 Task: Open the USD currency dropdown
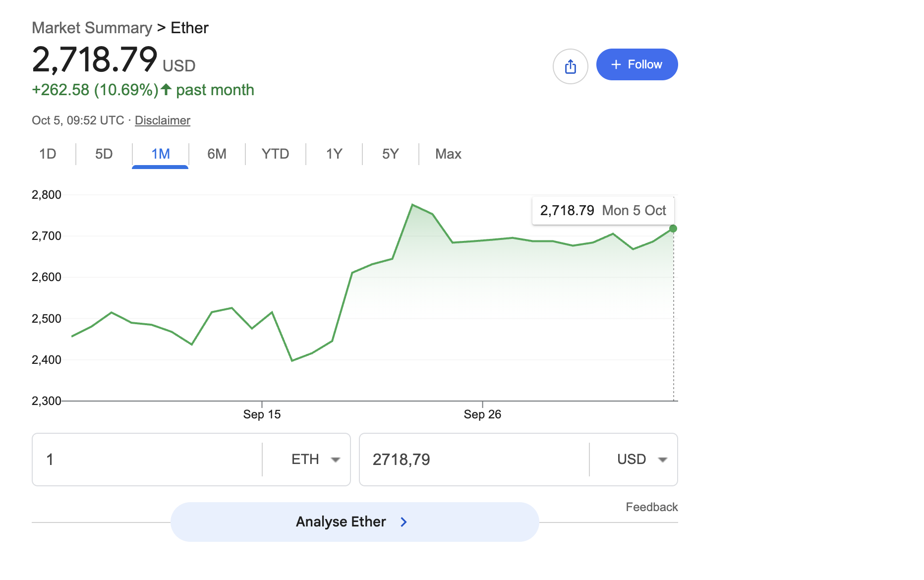point(641,460)
